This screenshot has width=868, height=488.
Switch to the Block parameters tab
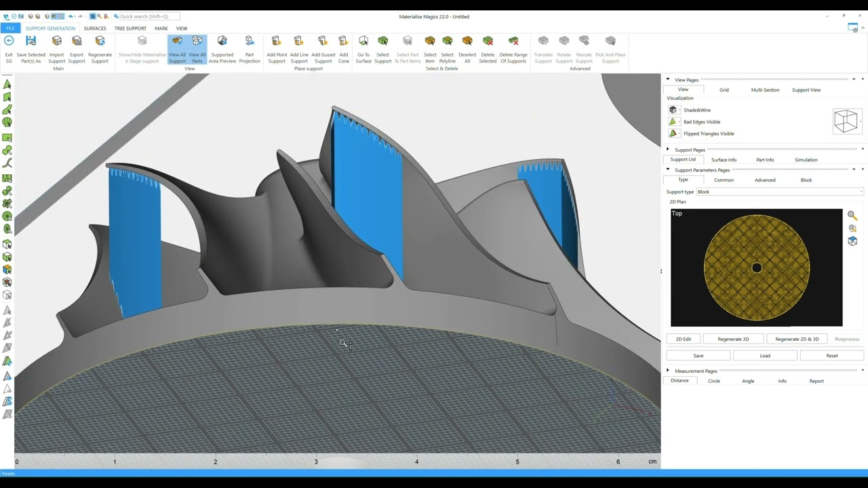coord(806,180)
